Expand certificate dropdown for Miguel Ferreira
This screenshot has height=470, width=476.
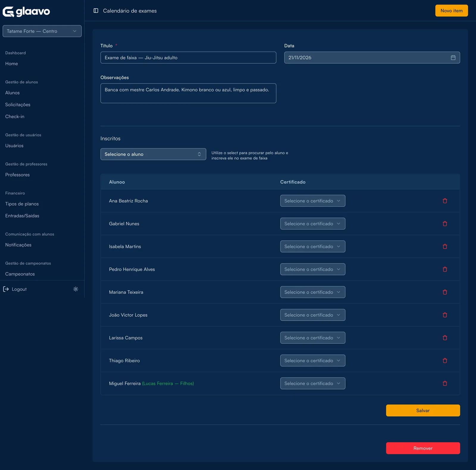[313, 383]
